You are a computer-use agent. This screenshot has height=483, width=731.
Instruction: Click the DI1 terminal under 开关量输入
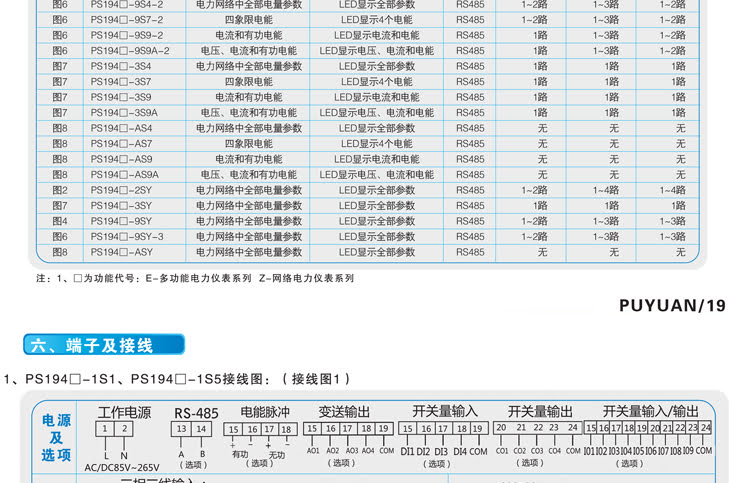tap(407, 451)
